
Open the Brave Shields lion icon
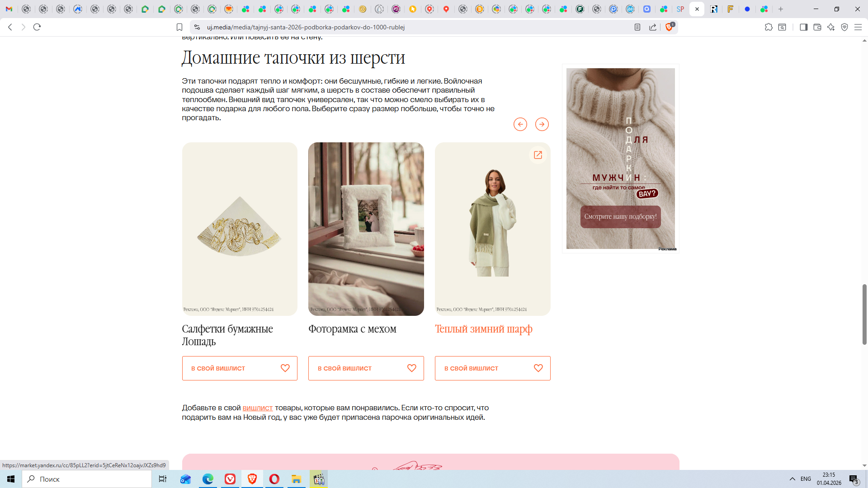click(669, 27)
